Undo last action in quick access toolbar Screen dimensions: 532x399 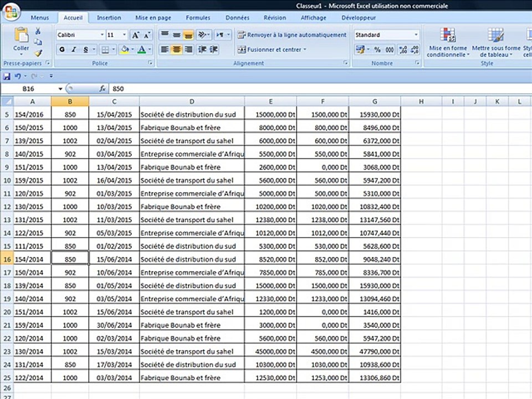click(18, 76)
